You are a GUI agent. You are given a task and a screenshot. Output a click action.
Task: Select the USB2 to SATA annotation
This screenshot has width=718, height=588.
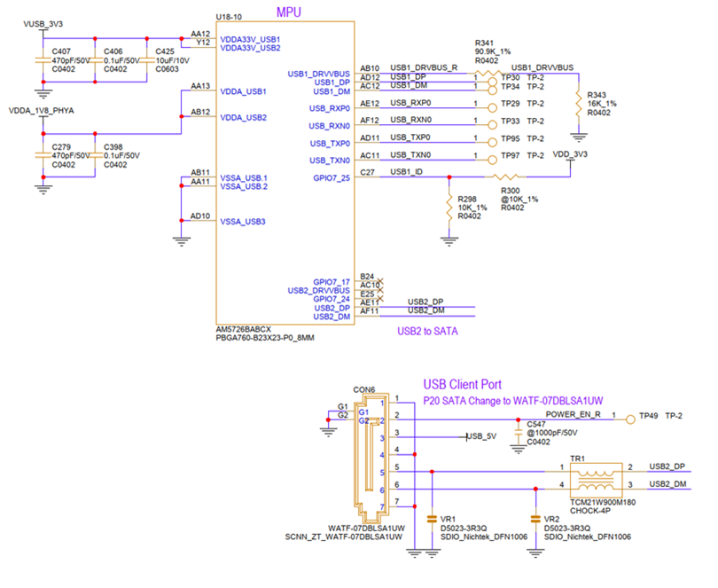click(x=427, y=332)
